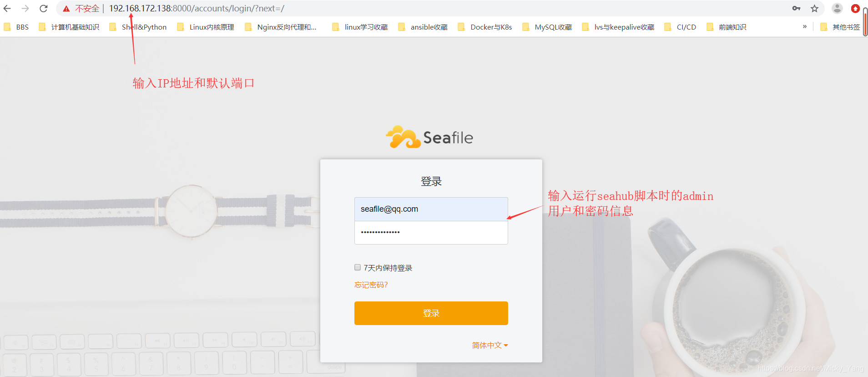
Task: Click the Seafile logo
Action: coord(429,137)
